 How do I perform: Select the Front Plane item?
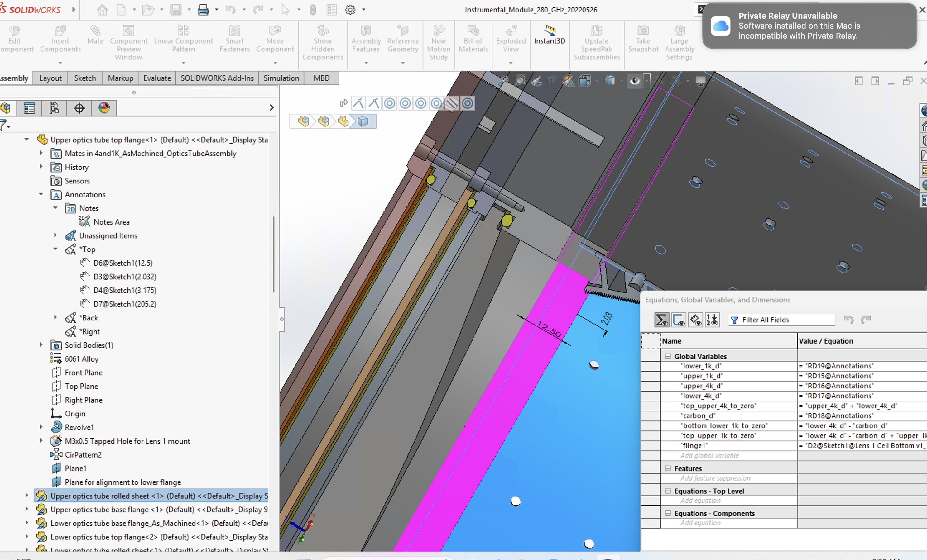(x=84, y=373)
